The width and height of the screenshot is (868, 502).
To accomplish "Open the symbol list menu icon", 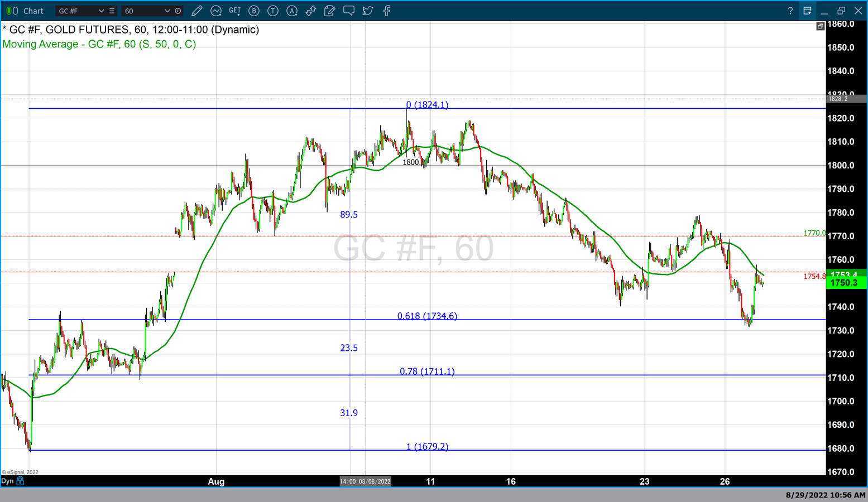I will click(x=112, y=11).
